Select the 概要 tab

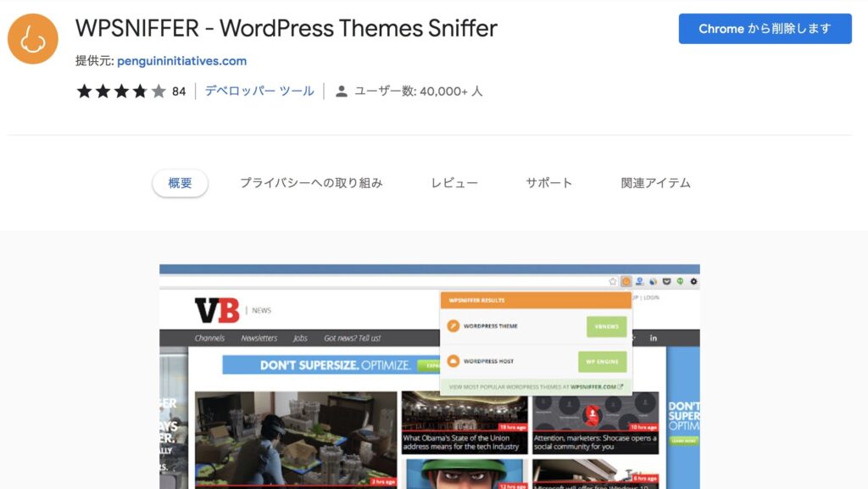pos(180,183)
